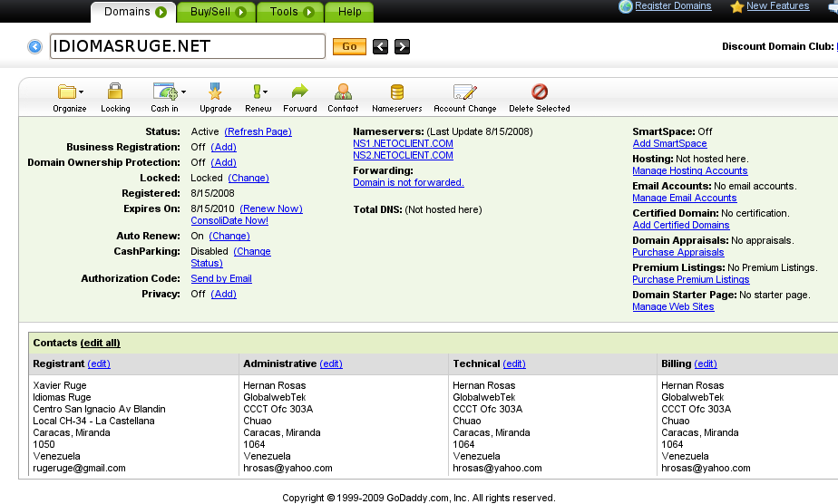Click the Locking padlock icon

coord(115,92)
